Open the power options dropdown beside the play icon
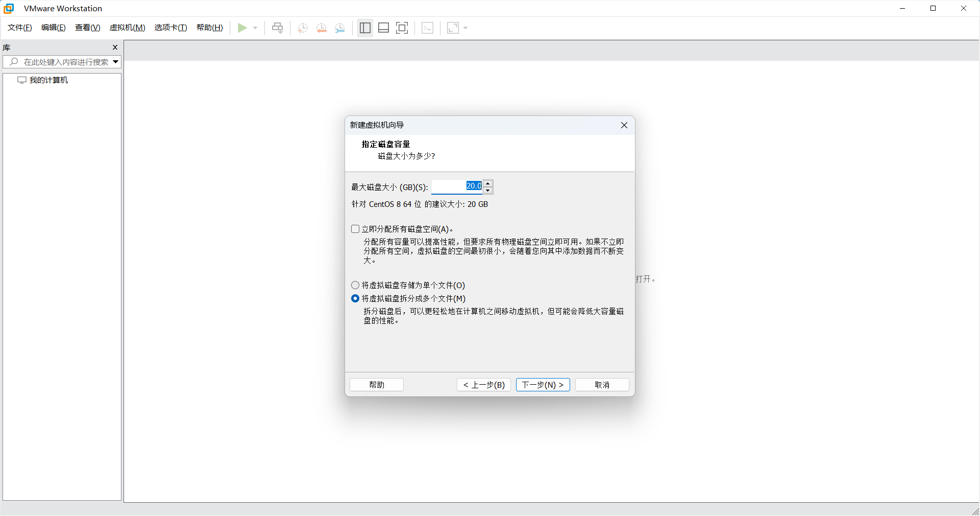 255,28
